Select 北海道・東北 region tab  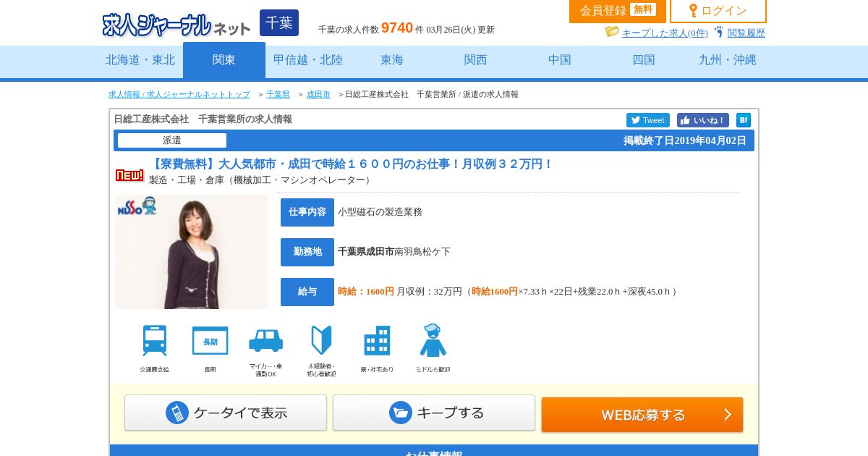pos(140,60)
